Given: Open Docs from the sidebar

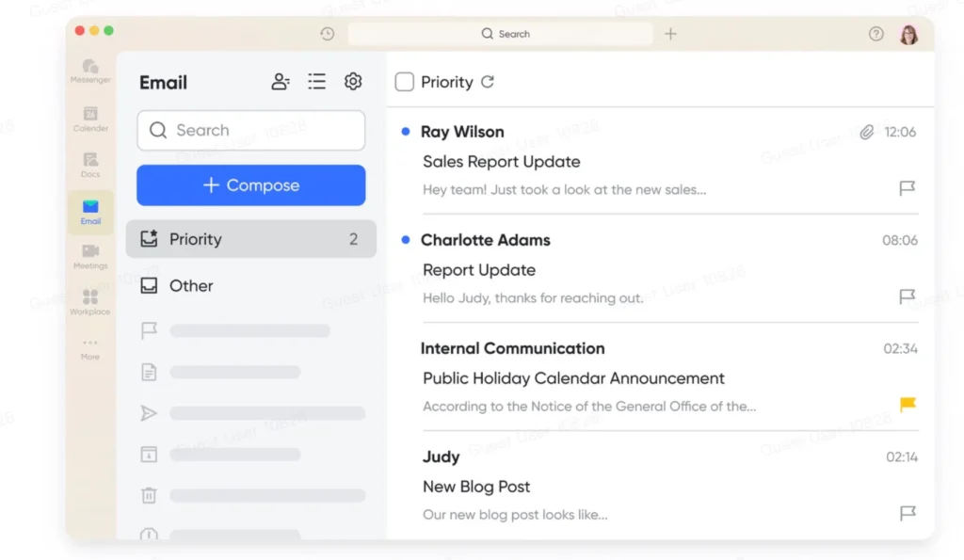Looking at the screenshot, I should point(90,165).
